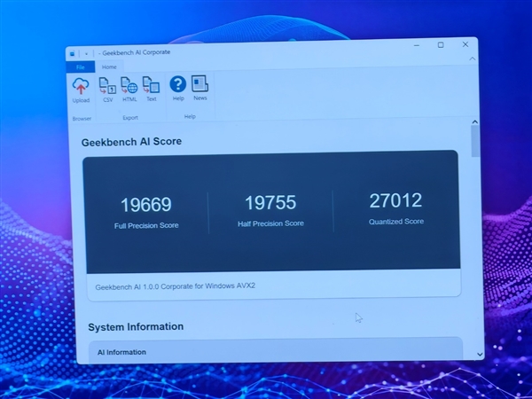Click the 19755 Half Precision Score
The height and width of the screenshot is (399, 532).
270,202
